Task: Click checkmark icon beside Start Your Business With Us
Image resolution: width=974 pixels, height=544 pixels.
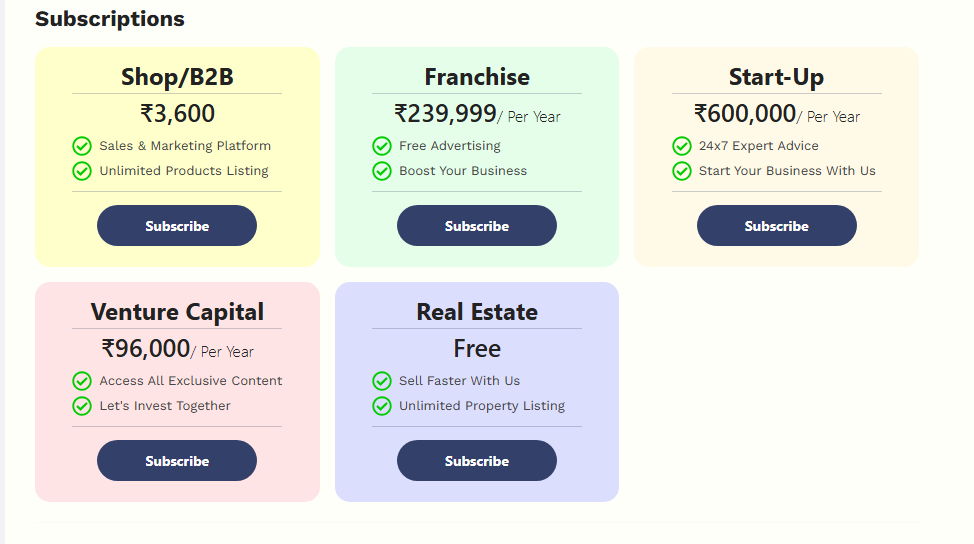Action: [682, 171]
